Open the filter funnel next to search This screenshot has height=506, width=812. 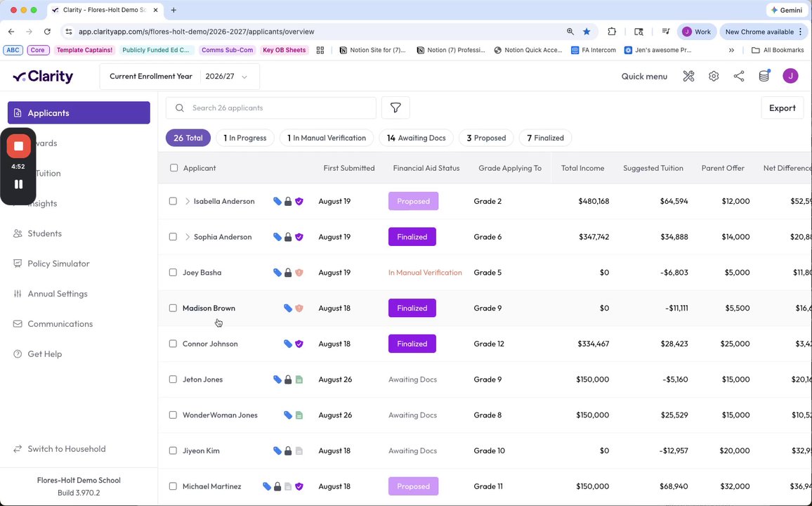[395, 108]
